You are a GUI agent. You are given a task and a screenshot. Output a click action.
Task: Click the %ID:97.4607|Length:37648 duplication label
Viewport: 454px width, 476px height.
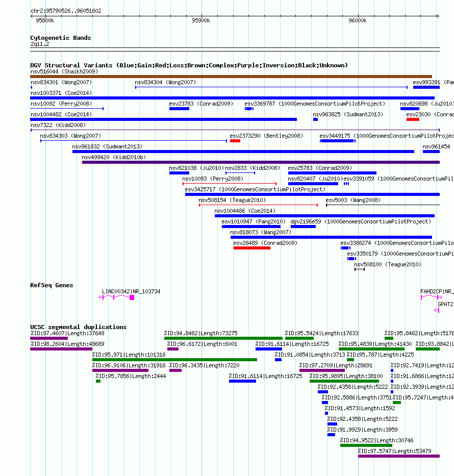pos(67,333)
